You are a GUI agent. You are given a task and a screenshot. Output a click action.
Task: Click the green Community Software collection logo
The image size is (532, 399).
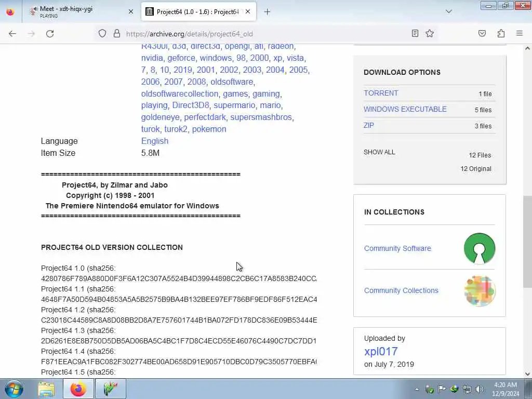(479, 248)
